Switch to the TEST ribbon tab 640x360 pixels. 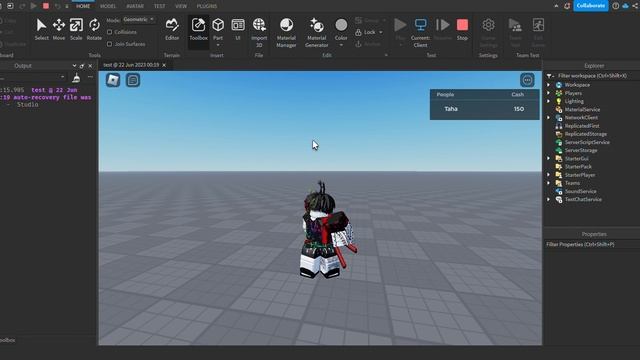[160, 6]
